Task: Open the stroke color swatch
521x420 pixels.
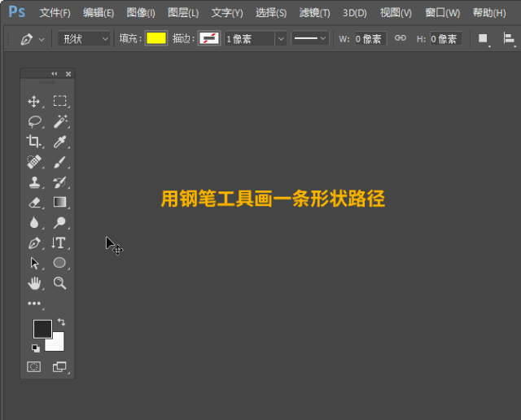Action: (x=209, y=38)
